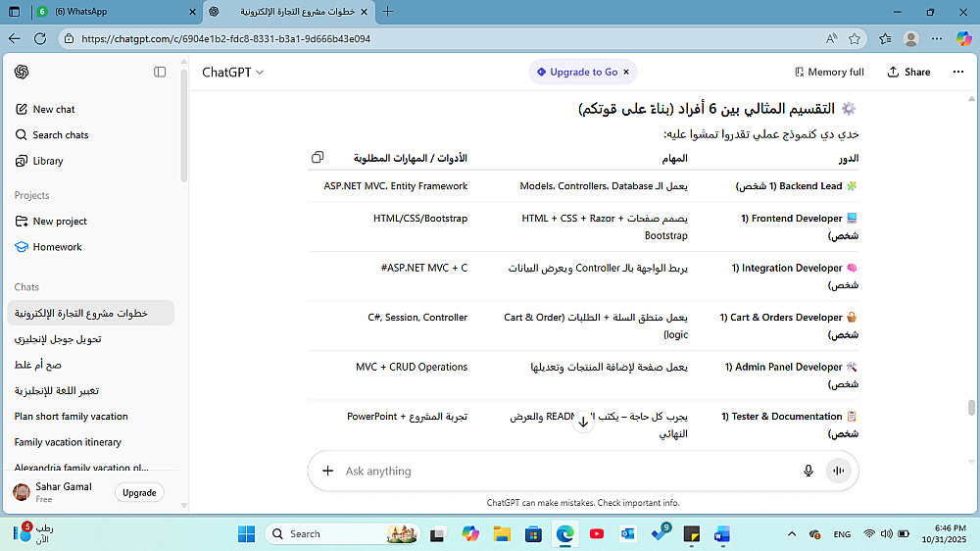Image resolution: width=980 pixels, height=551 pixels.
Task: Refresh the page
Action: coord(40,39)
